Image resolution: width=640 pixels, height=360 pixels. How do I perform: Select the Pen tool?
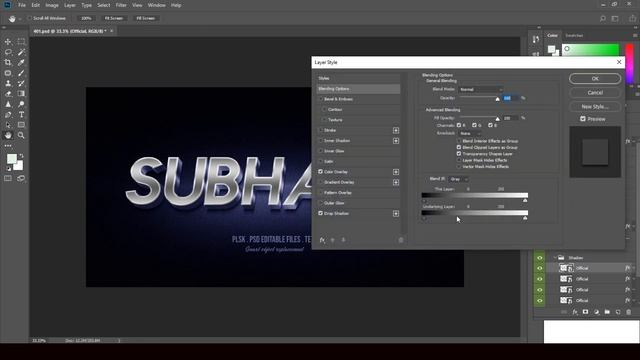click(8, 115)
